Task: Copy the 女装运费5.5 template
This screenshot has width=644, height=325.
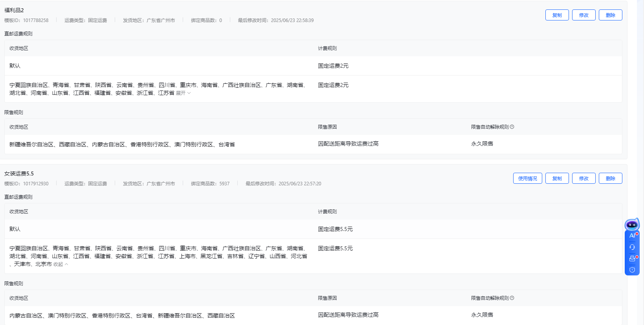Action: pyautogui.click(x=557, y=178)
